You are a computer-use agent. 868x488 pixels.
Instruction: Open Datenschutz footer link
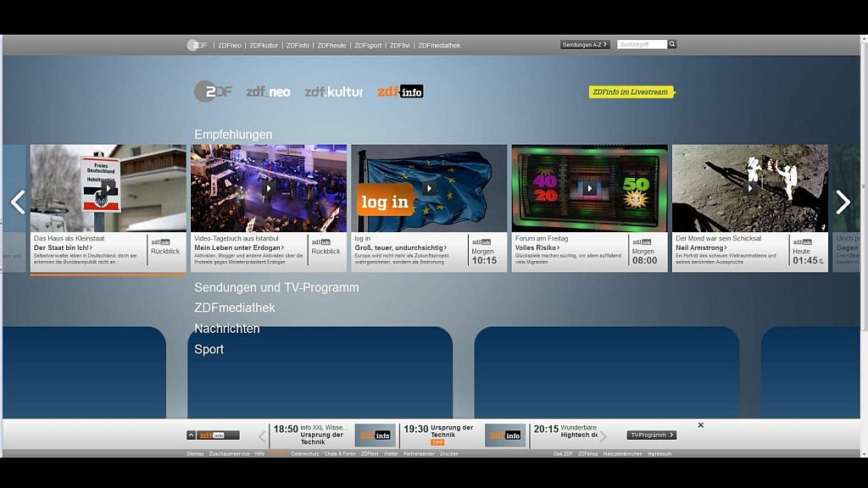point(305,454)
